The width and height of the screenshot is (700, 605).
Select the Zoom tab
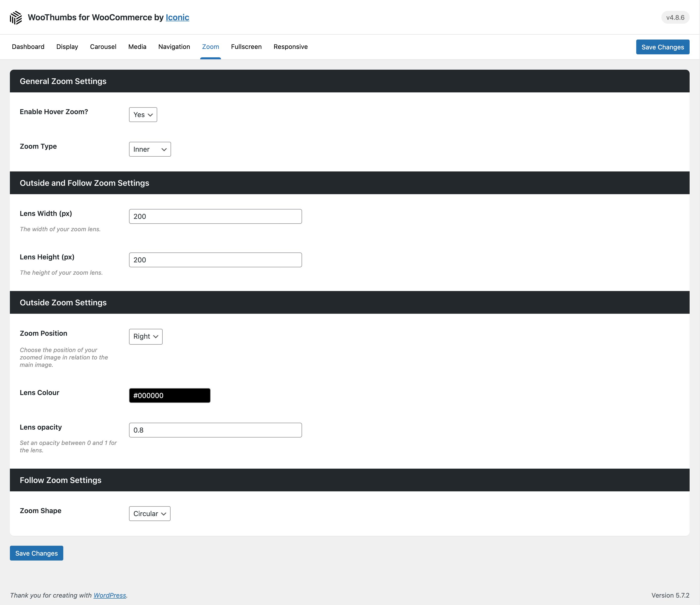coord(211,47)
